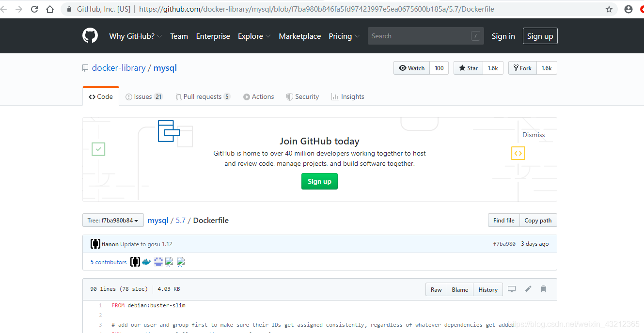Click the site lock security icon

pos(69,9)
